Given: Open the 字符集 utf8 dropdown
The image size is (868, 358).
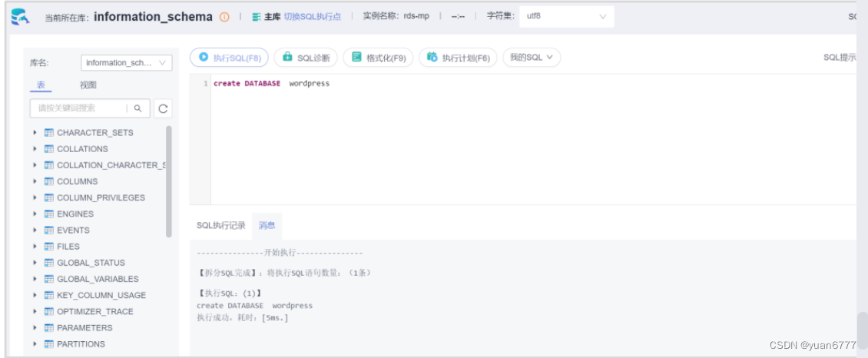Looking at the screenshot, I should click(x=566, y=17).
